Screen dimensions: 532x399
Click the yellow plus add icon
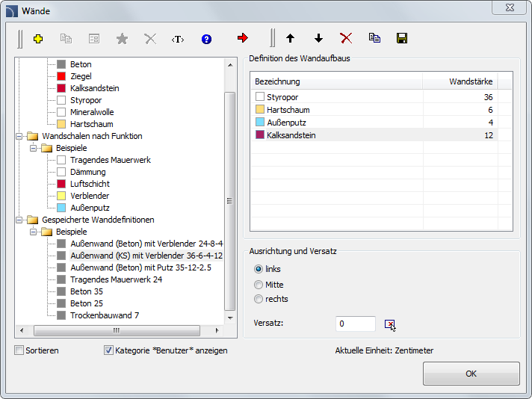(x=38, y=39)
